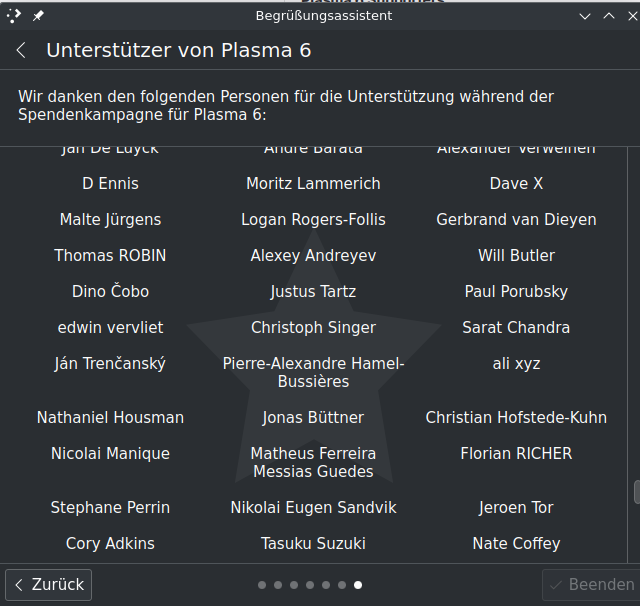Click the window menu icon in title bar
The height and width of the screenshot is (606, 640).
click(x=14, y=15)
